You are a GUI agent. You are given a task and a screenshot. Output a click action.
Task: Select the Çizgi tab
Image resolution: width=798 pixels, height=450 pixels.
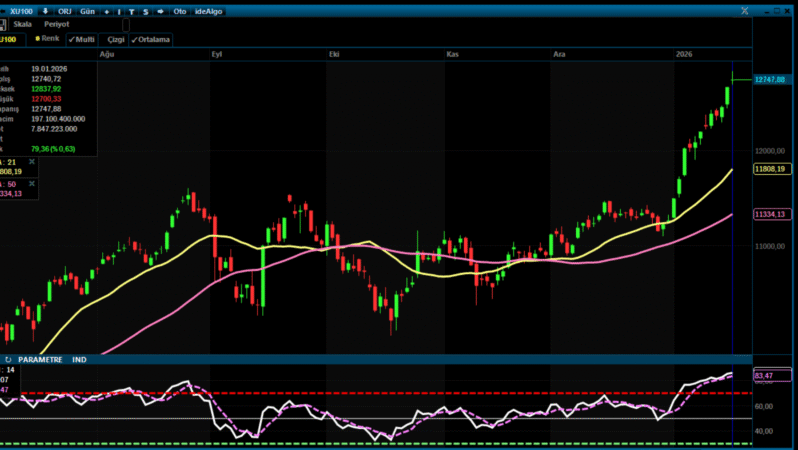(116, 39)
